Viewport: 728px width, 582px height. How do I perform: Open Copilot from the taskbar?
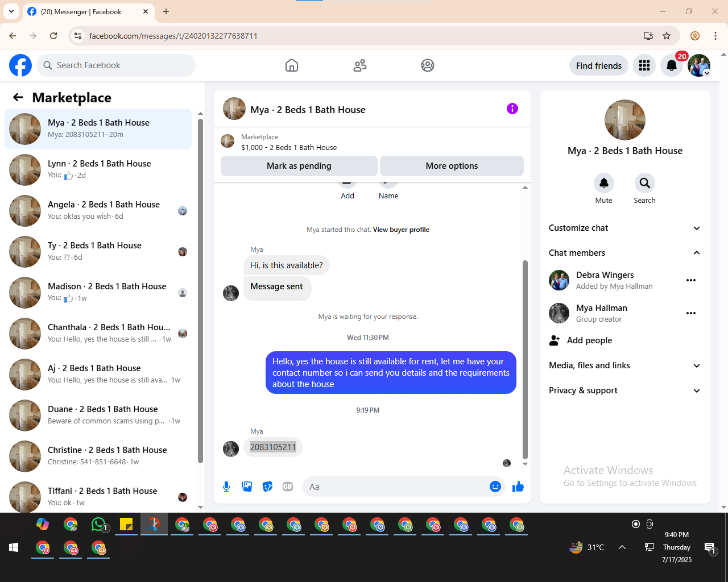[43, 525]
